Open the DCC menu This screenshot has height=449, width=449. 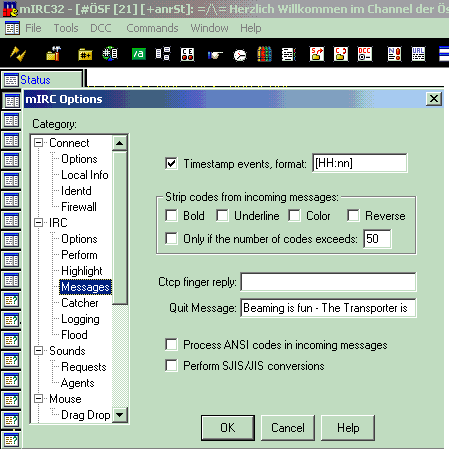[101, 28]
